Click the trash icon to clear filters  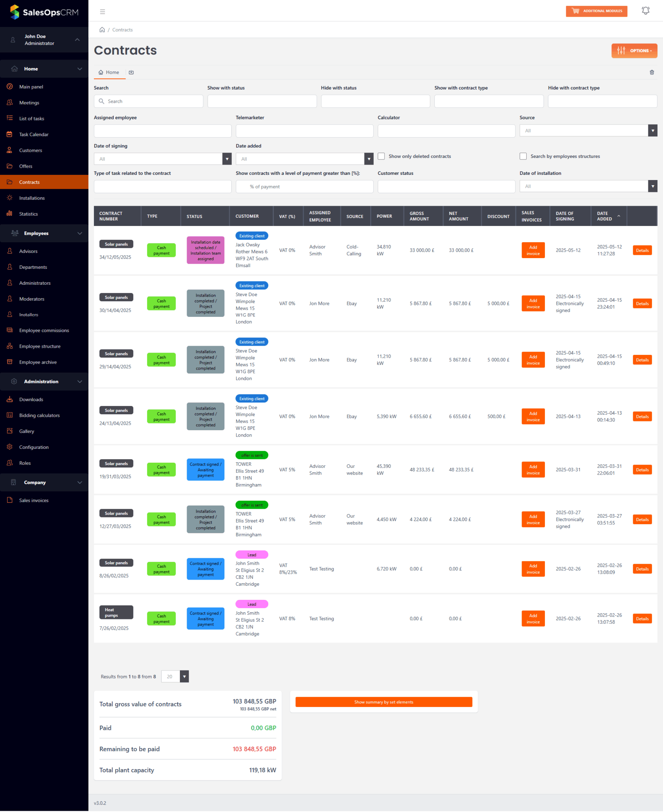[652, 72]
